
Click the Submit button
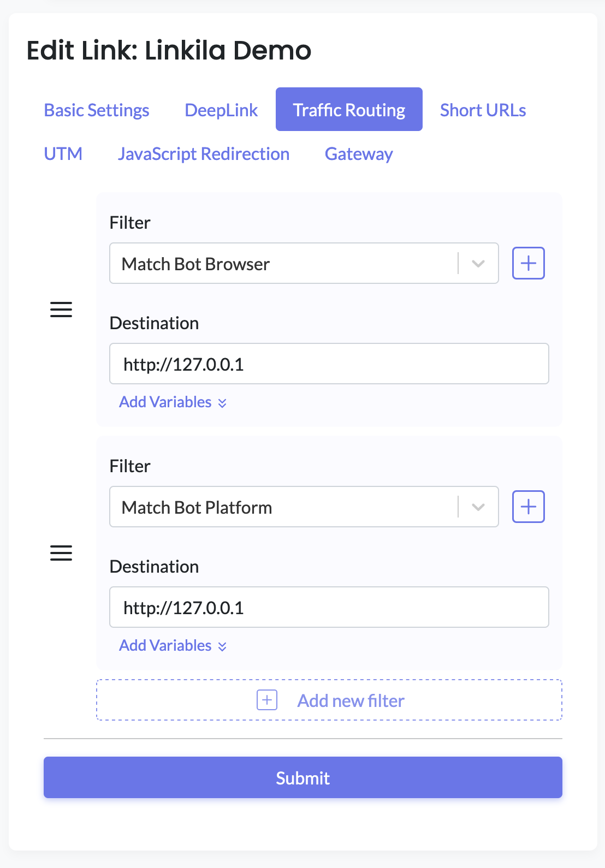[303, 777]
